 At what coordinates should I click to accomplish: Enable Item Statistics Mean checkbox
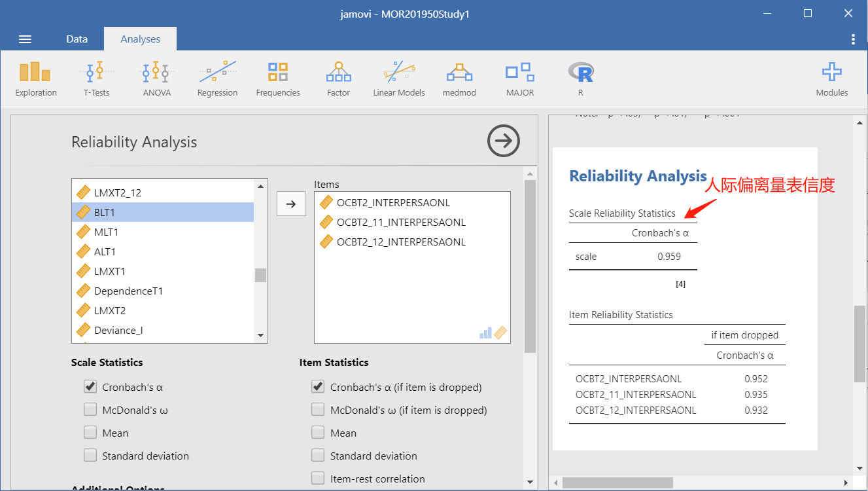318,433
